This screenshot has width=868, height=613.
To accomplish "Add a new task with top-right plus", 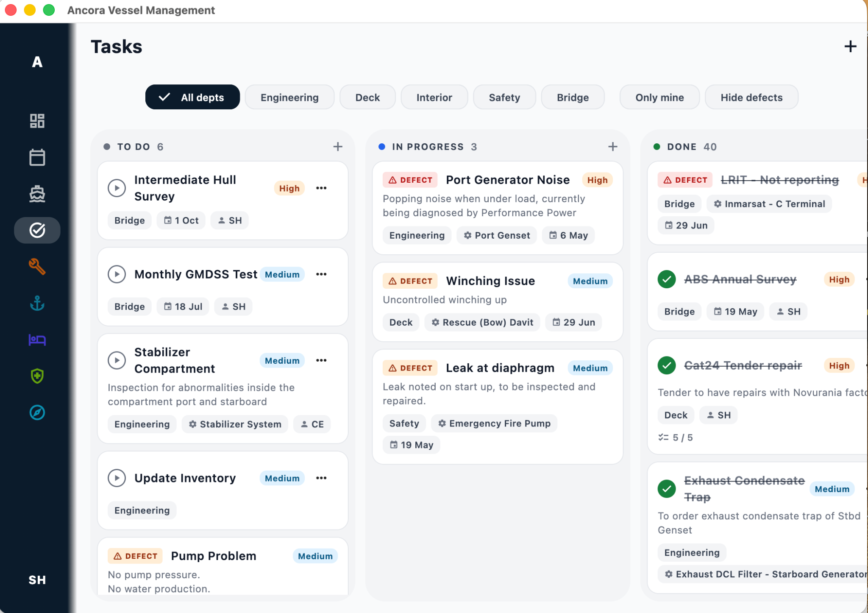I will [850, 46].
